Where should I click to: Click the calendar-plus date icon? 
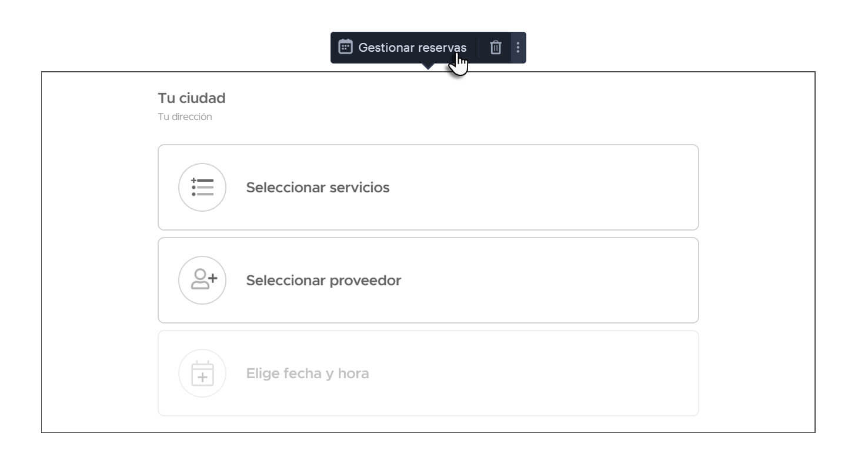point(202,373)
